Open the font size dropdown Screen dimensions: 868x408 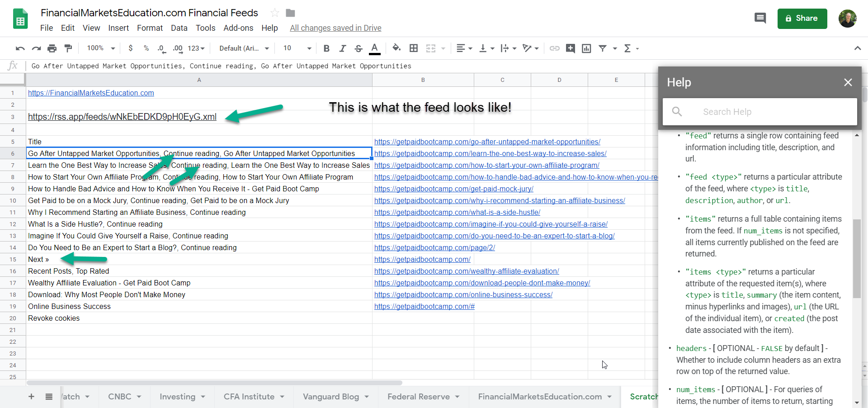click(297, 48)
